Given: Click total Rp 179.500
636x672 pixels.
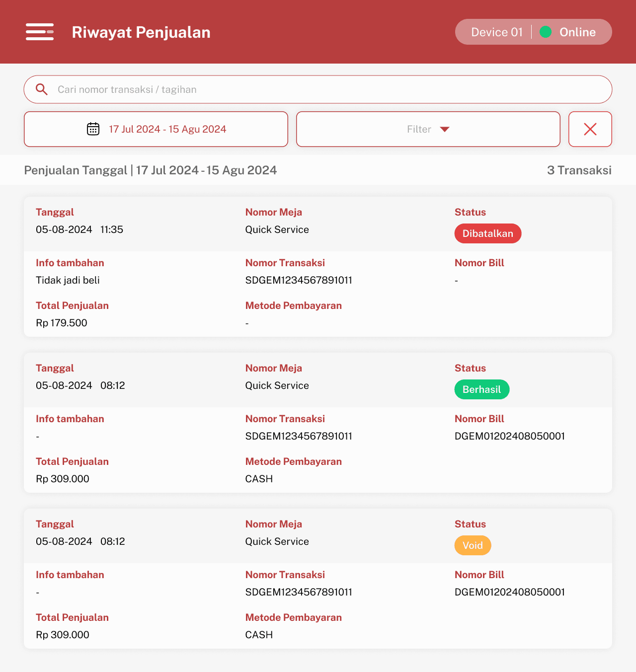Looking at the screenshot, I should tap(62, 323).
